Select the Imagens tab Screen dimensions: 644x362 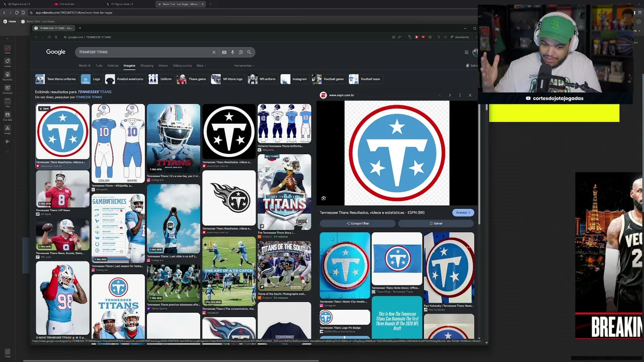click(129, 65)
